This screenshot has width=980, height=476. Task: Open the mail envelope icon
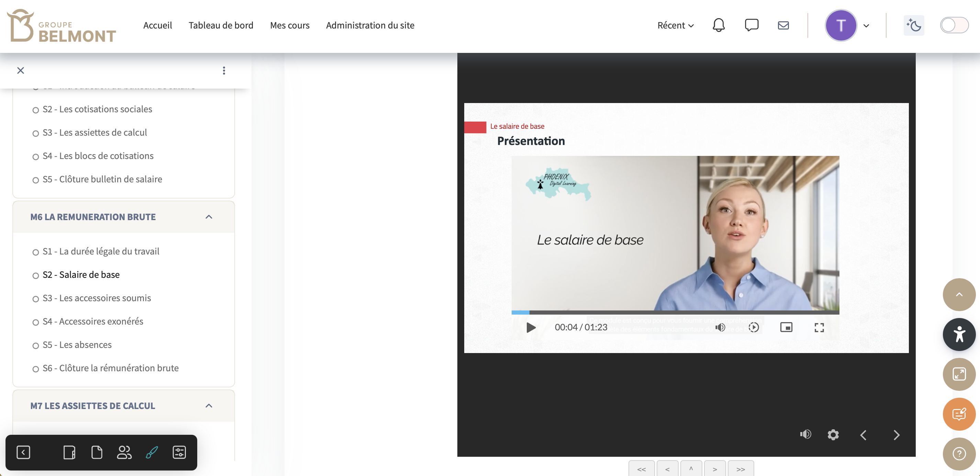783,25
